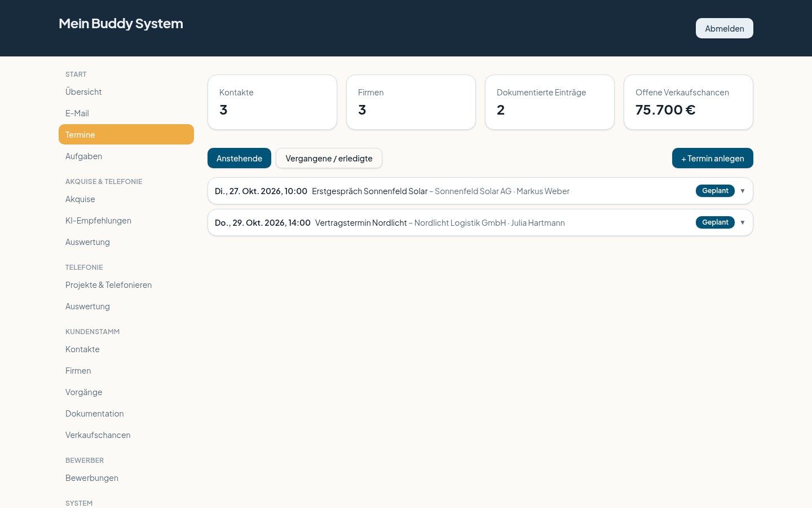Click the 75.700 € value
This screenshot has width=812, height=508.
665,110
